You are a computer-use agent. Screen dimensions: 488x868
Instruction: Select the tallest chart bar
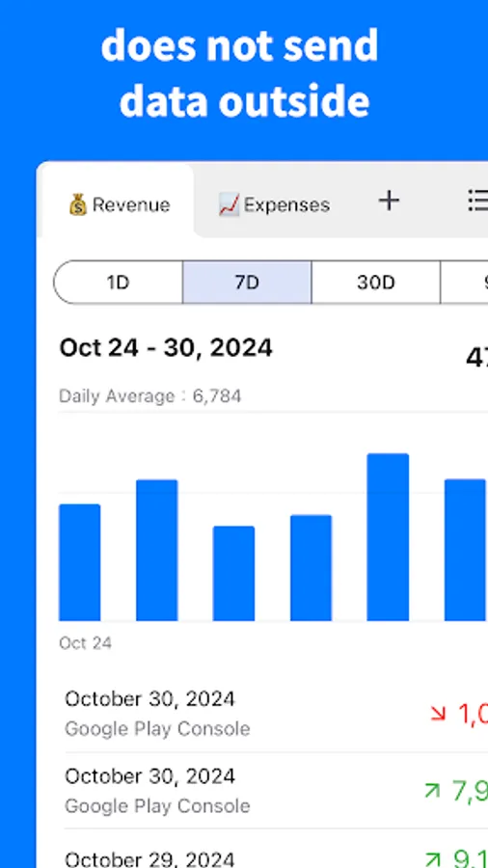tap(388, 537)
